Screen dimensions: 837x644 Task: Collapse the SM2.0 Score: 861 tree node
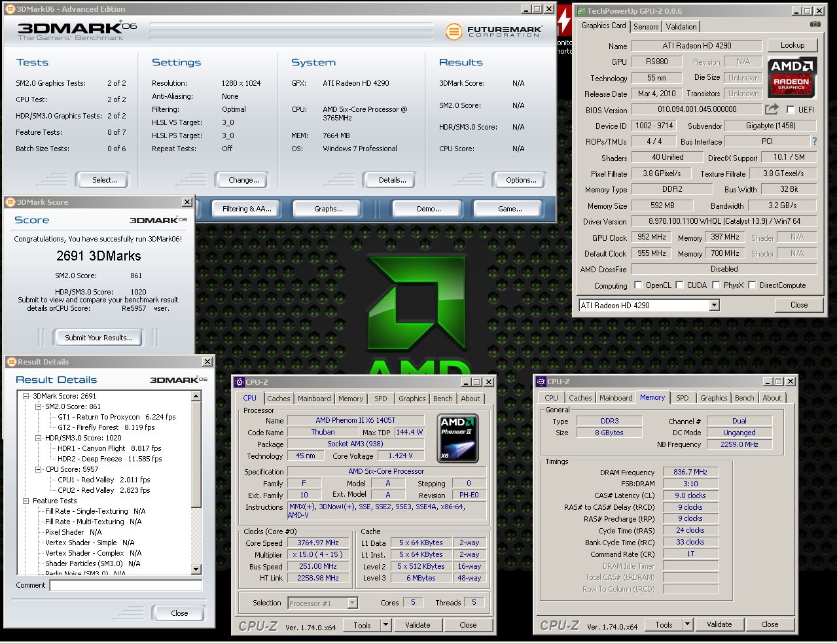point(39,406)
